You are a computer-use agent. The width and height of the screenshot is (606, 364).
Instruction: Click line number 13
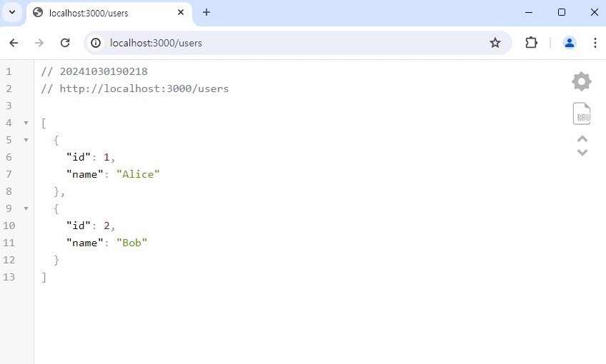(x=9, y=277)
